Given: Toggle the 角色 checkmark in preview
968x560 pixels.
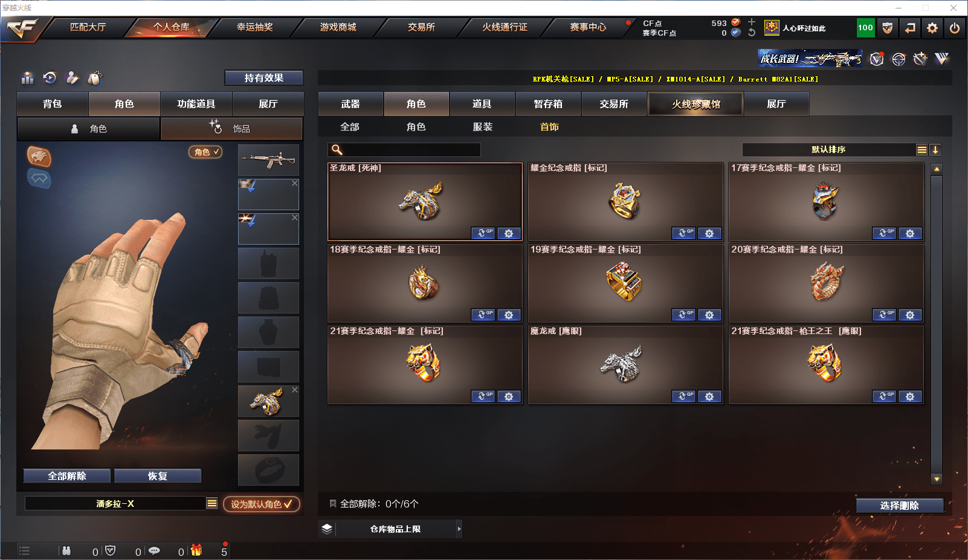Looking at the screenshot, I should pyautogui.click(x=206, y=152).
